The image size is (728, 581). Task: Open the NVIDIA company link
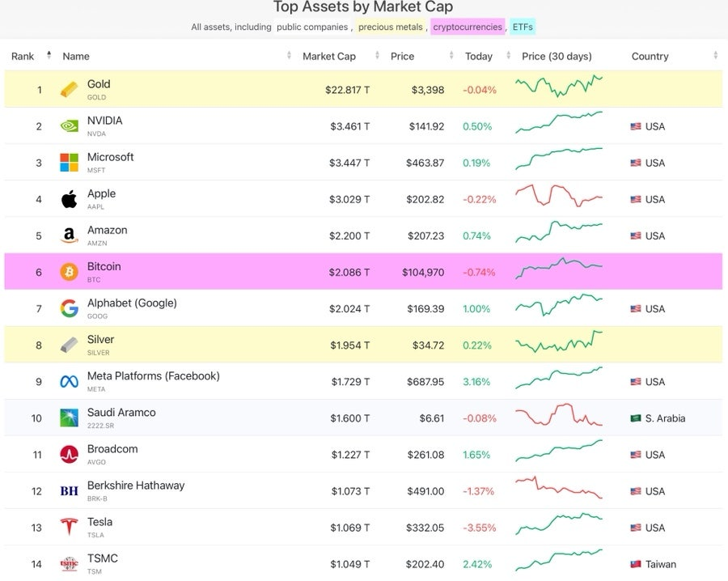105,121
